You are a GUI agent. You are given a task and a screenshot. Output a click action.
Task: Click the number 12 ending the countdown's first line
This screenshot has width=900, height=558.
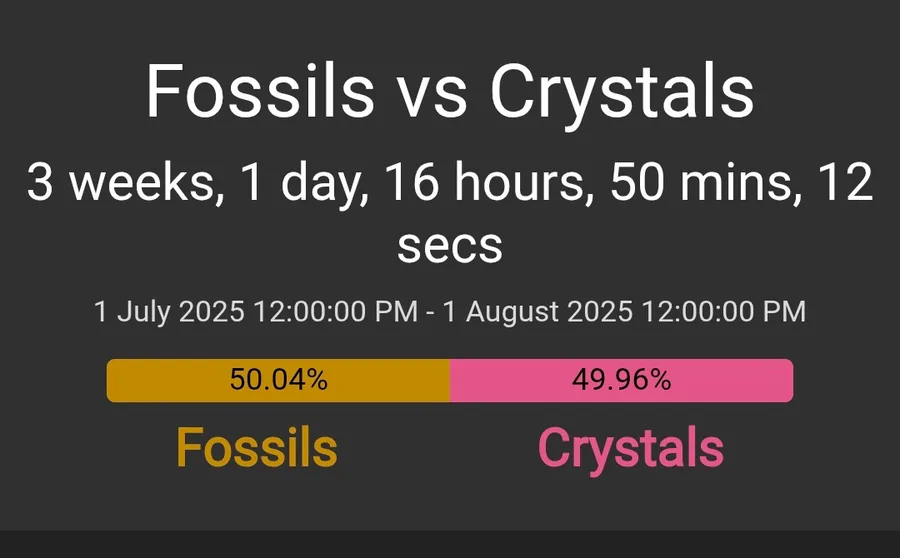coord(848,183)
